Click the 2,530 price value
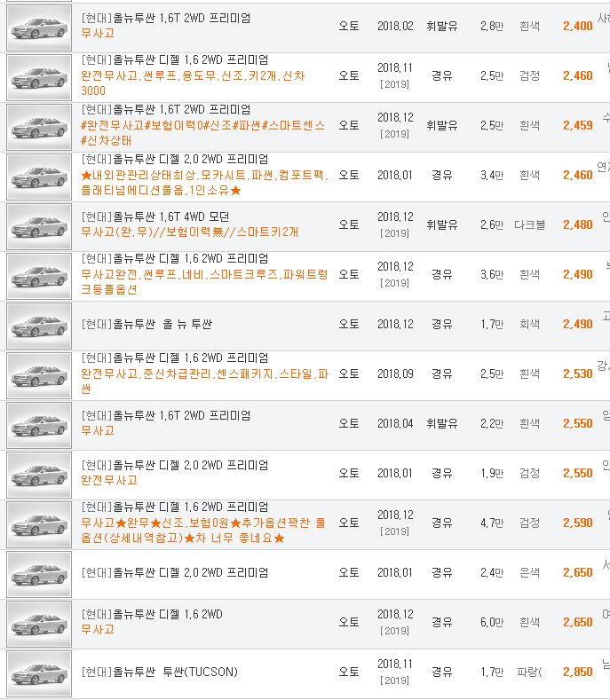Screen dimensions: 610x700 pyautogui.click(x=577, y=374)
